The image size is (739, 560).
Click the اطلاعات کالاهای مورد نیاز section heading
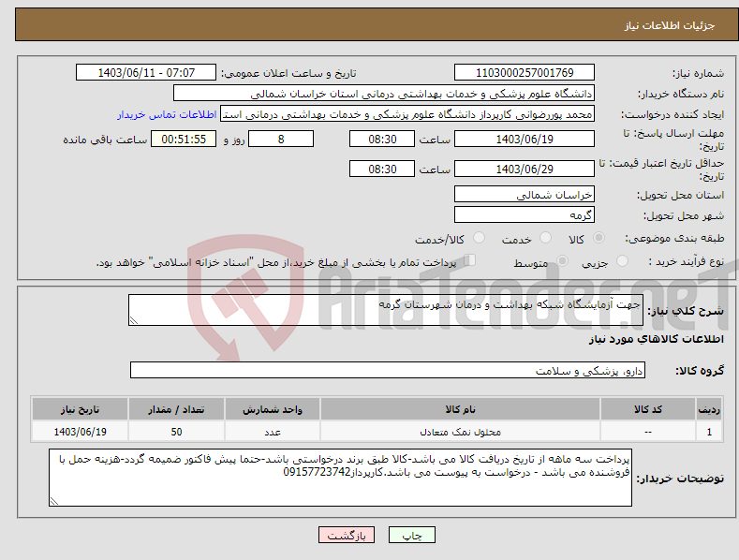coord(656,339)
